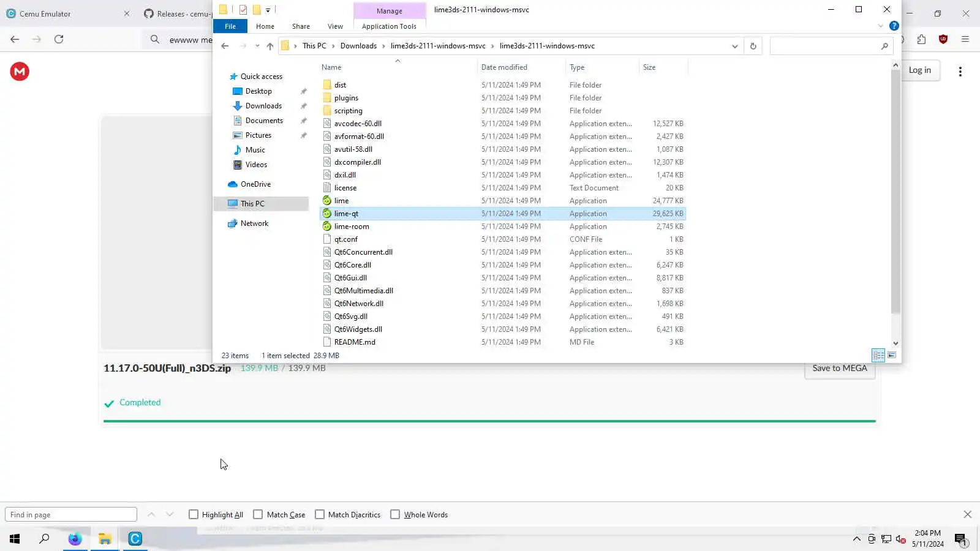Open the Application Tools ribbon tab
Viewport: 980px width, 551px height.
pos(389,26)
